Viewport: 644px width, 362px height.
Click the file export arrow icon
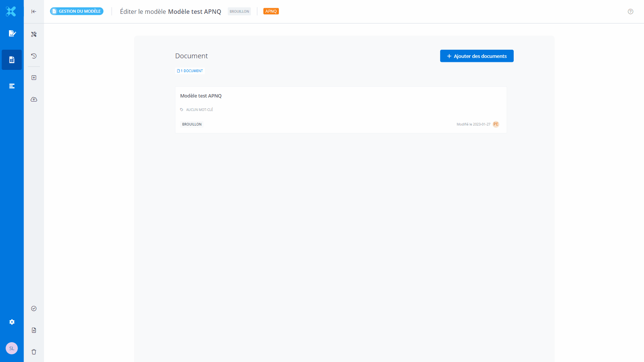[34, 330]
